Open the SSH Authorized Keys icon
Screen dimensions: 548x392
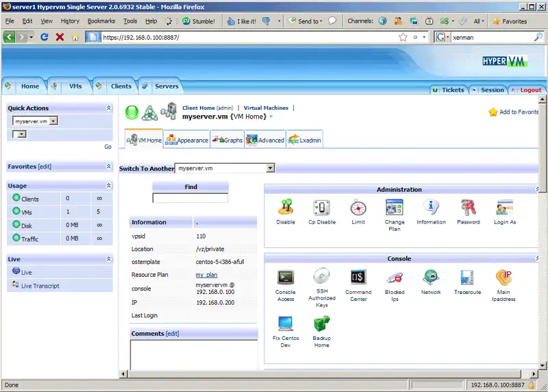click(x=321, y=276)
